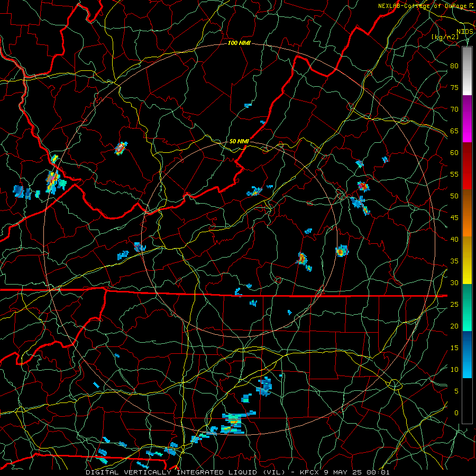Click the 00:01 timestamp in the caption
Screen dimensions: 476x476
click(378, 472)
